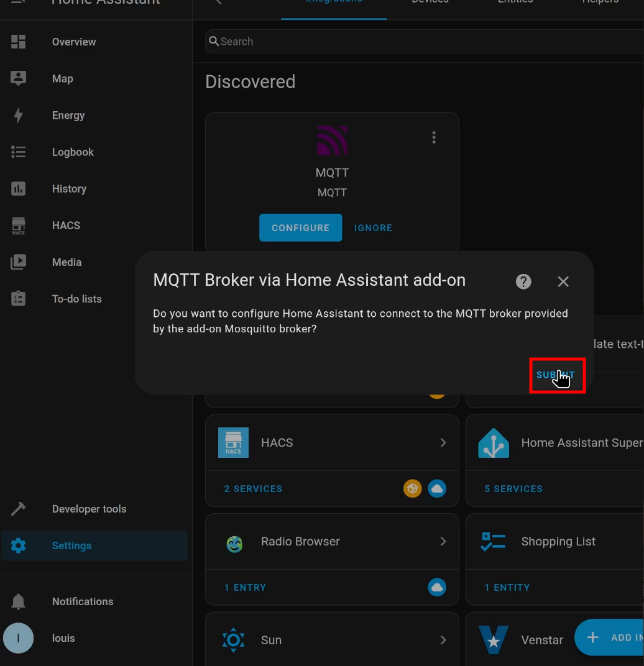Click the search magnifier icon
Image resolution: width=644 pixels, height=666 pixels.
(214, 41)
